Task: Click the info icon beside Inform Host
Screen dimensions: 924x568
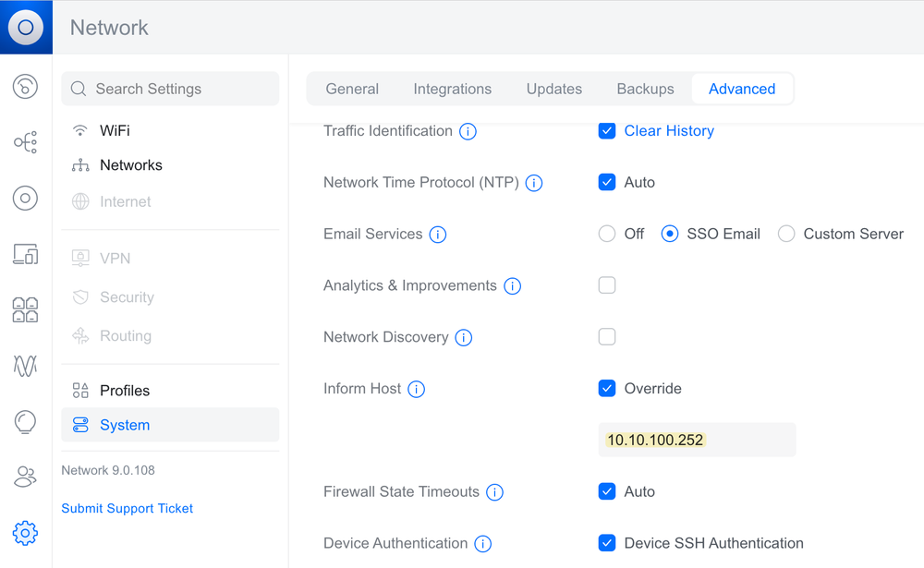Action: (x=416, y=389)
